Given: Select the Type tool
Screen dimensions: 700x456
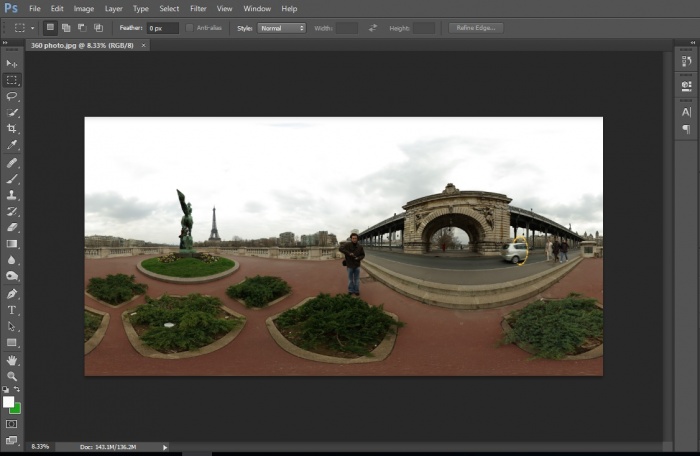Looking at the screenshot, I should tap(12, 310).
